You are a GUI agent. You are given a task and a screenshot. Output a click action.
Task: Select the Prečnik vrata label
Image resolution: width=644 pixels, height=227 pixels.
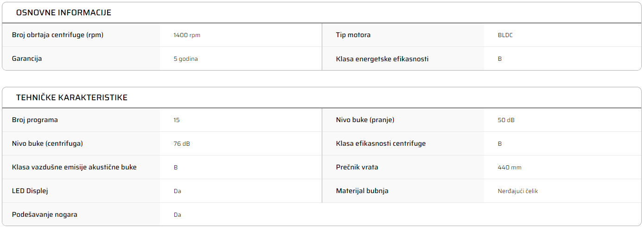coord(357,167)
